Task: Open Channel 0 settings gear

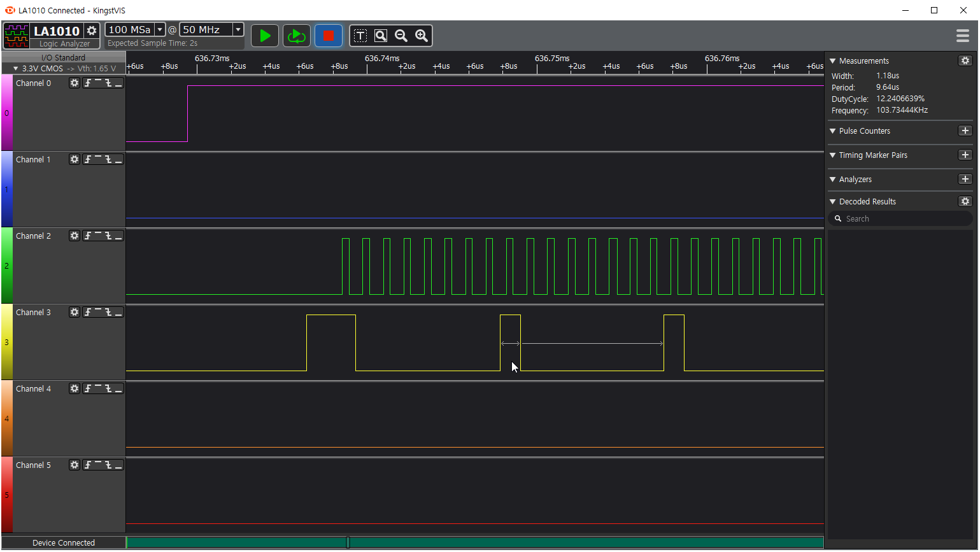Action: coord(75,83)
